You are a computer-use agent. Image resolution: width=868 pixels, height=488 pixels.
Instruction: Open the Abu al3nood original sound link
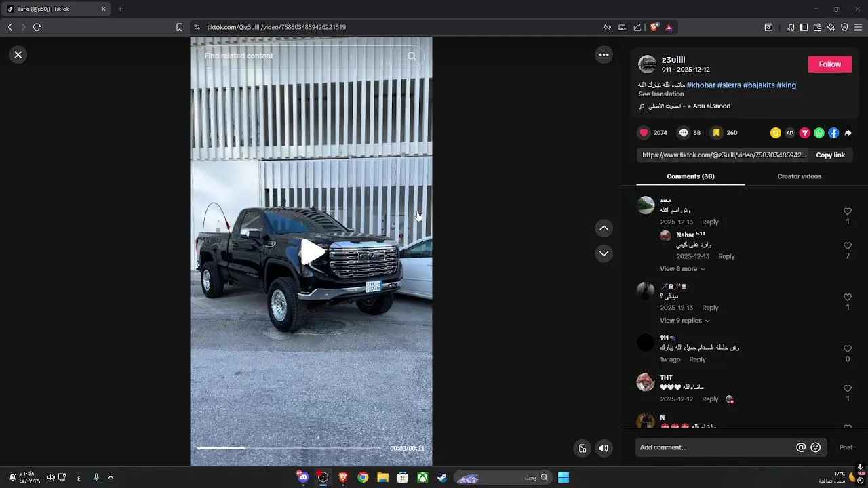(685, 106)
